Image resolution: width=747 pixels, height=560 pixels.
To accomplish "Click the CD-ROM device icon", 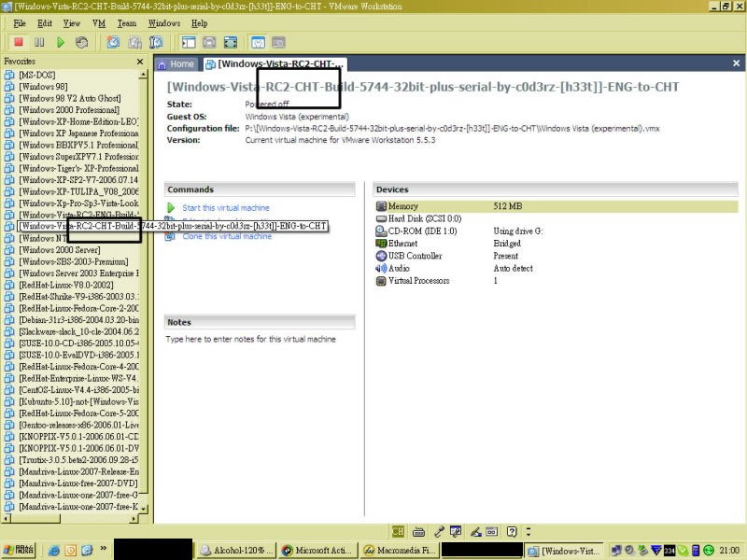I will tap(381, 231).
